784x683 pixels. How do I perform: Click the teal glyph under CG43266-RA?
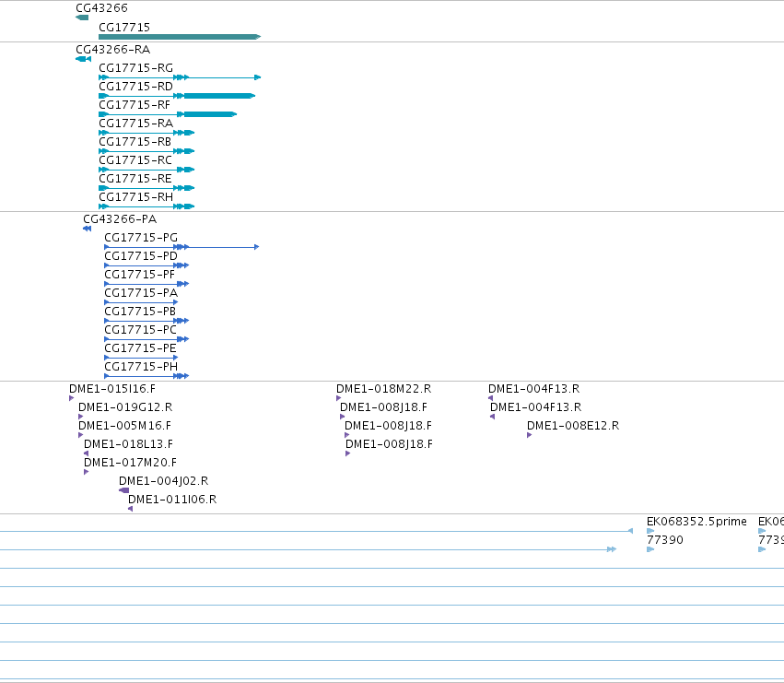pos(83,59)
